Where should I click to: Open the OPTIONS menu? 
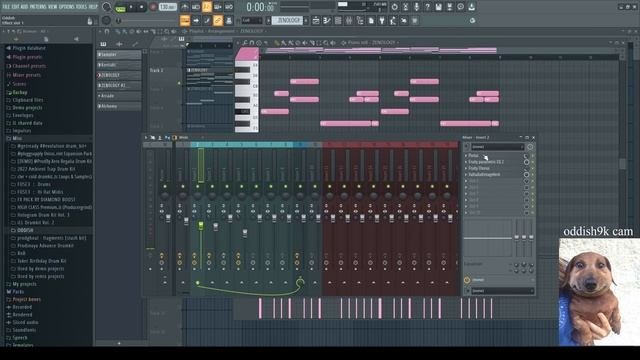(x=67, y=7)
